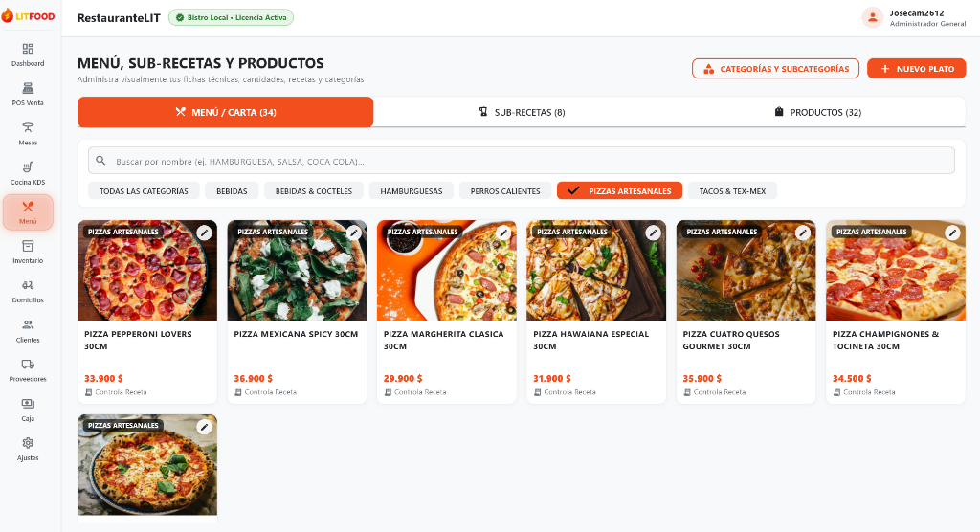Open Domicilios in the sidebar

[x=28, y=291]
